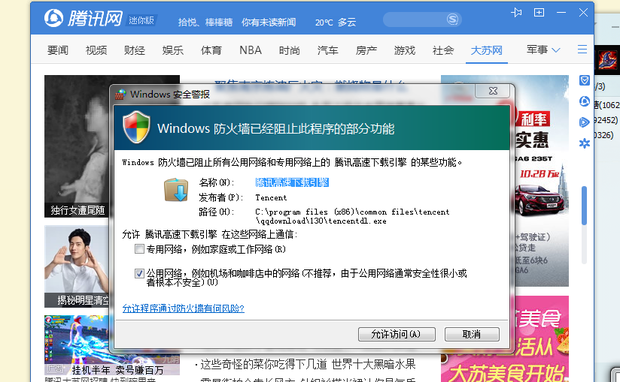Open the 社会 tab
The height and width of the screenshot is (382, 620).
443,50
